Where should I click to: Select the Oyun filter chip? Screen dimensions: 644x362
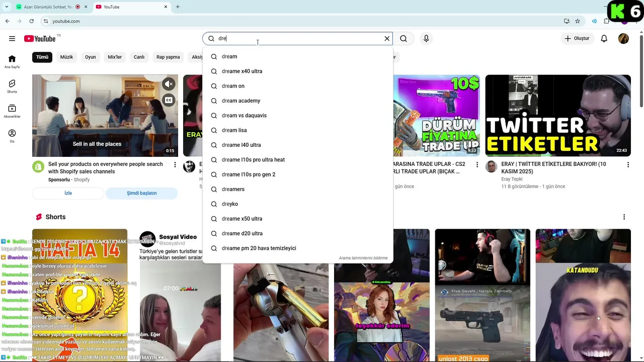(x=91, y=57)
